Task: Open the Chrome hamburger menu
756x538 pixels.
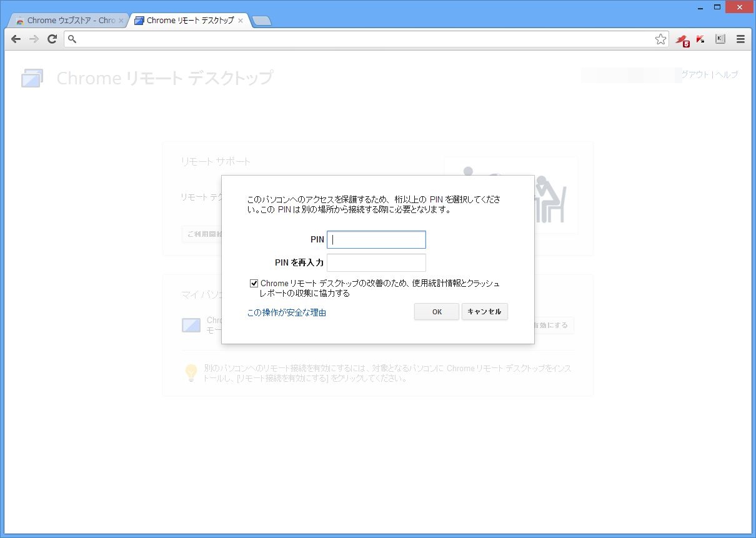Action: 741,39
